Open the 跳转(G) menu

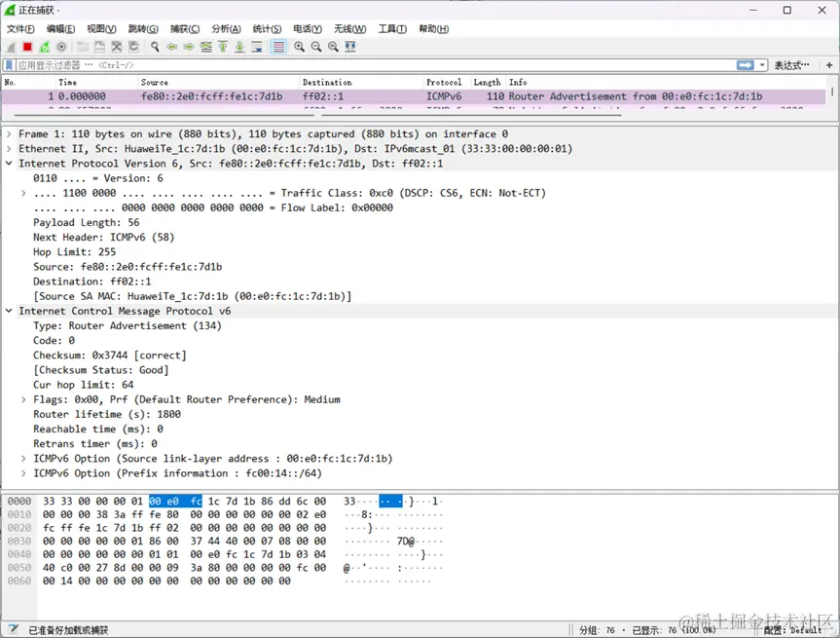[143, 29]
